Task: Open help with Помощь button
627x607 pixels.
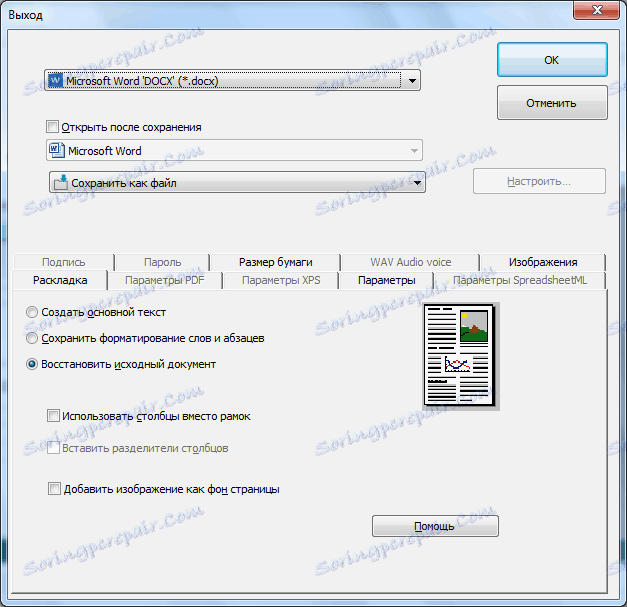Action: pos(435,526)
